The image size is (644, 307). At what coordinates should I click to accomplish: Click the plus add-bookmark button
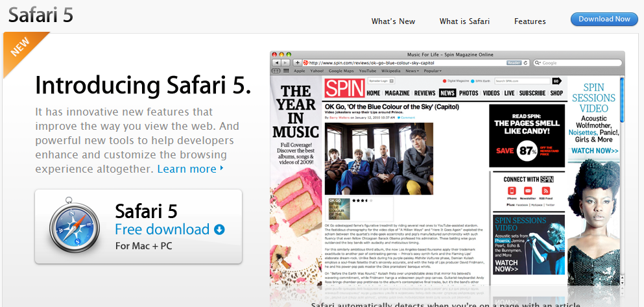[298, 63]
